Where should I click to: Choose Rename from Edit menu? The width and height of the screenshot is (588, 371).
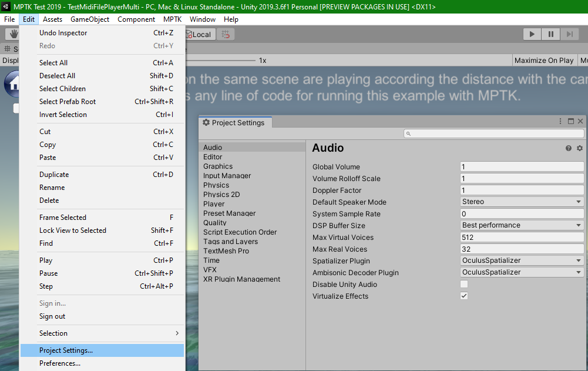coord(102,188)
